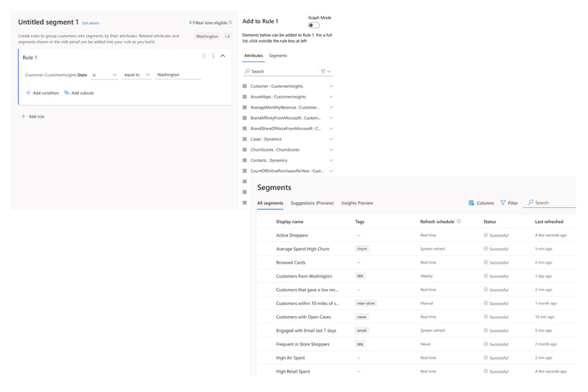Delete Rule 1 with the trash icon
588x392 pixels.
(x=204, y=56)
